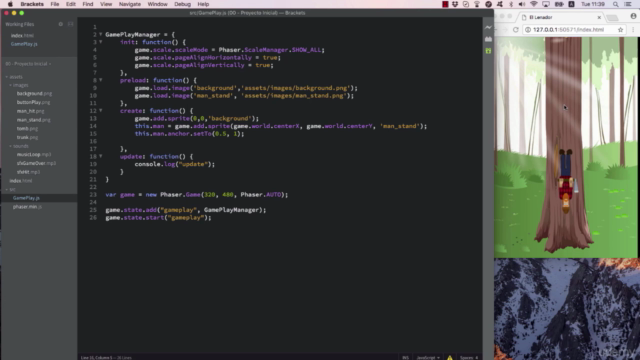Open sfxGameOver.mp3 in the file tree

pos(36,163)
